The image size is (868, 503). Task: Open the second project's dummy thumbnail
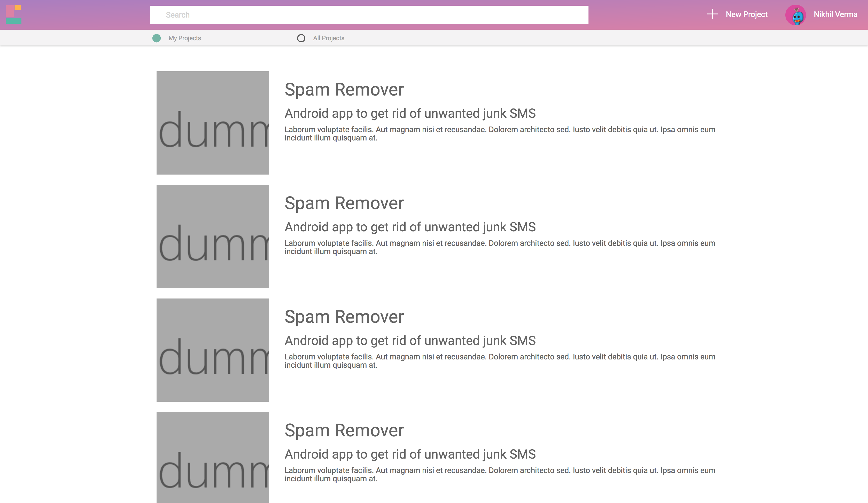click(213, 237)
